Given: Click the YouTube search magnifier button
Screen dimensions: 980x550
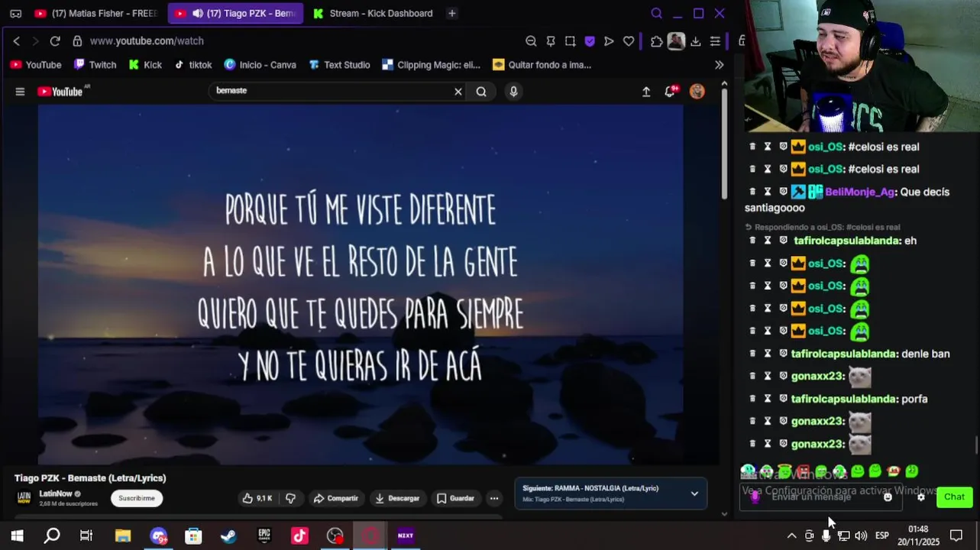Looking at the screenshot, I should click(x=481, y=92).
